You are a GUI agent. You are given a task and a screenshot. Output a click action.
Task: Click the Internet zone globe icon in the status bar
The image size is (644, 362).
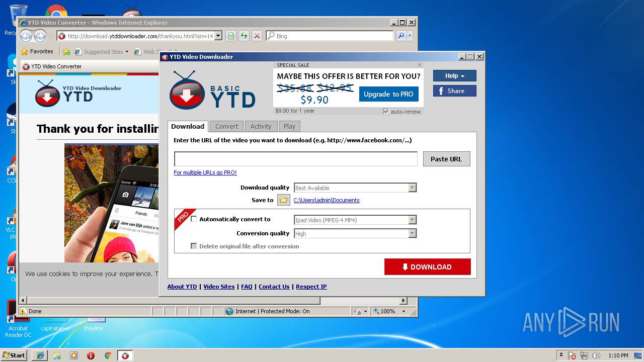(x=230, y=311)
